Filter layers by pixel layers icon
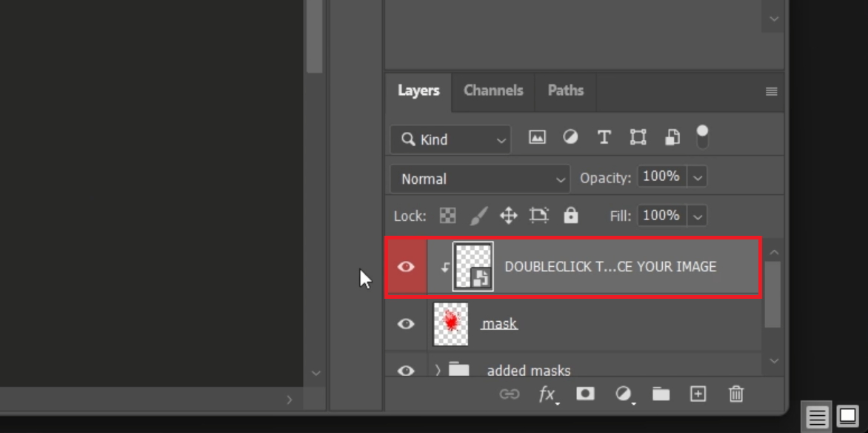868x433 pixels. [x=537, y=137]
